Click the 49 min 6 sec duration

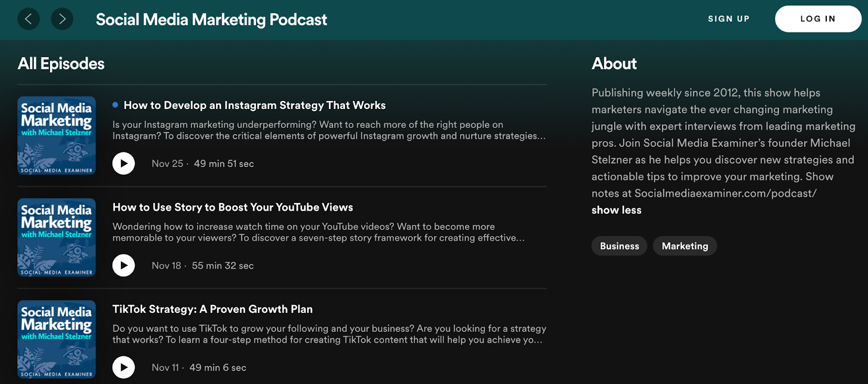[218, 367]
